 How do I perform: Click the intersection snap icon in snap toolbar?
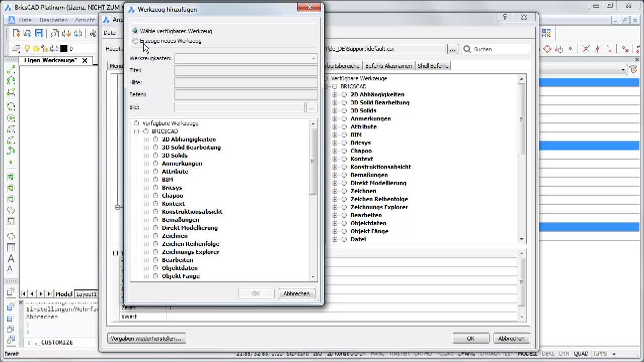click(586, 49)
